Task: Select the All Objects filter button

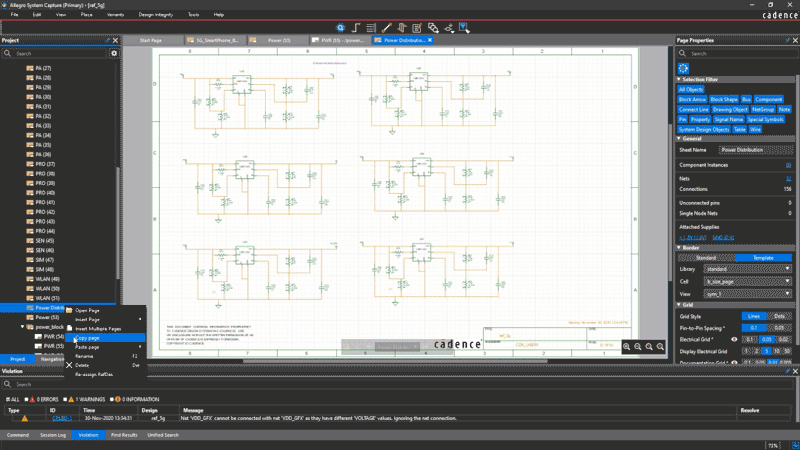Action: (691, 89)
